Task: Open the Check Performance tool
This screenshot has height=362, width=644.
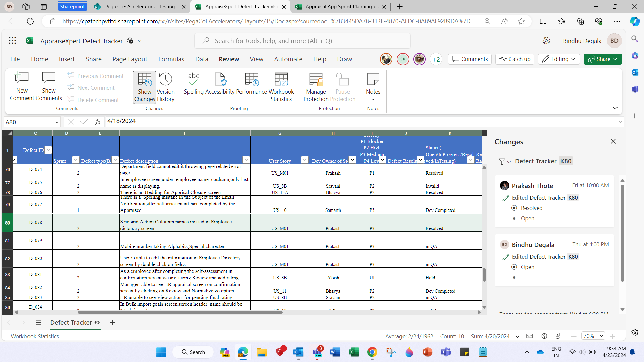Action: tap(252, 84)
